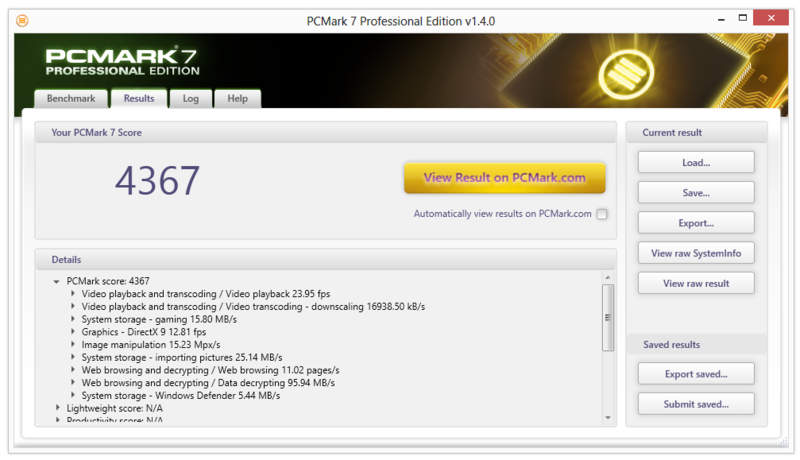The image size is (800, 460).
Task: Expand System storage gaming row
Action: click(x=73, y=319)
